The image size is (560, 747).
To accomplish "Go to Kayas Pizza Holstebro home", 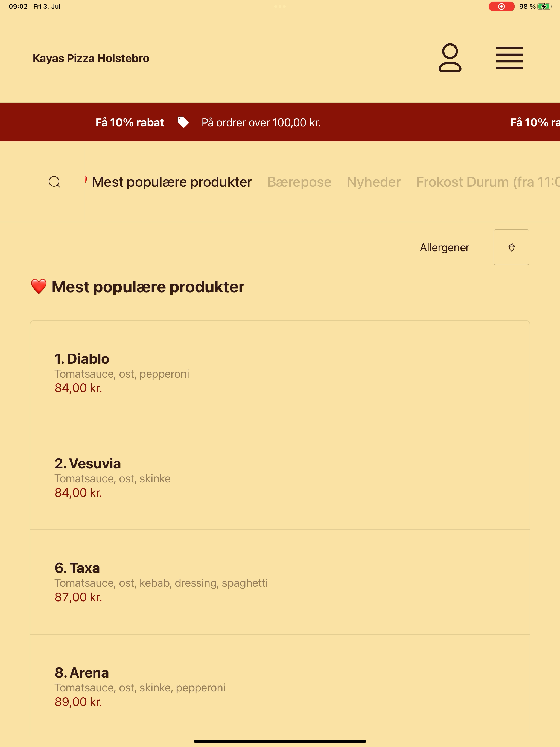I will tap(91, 58).
